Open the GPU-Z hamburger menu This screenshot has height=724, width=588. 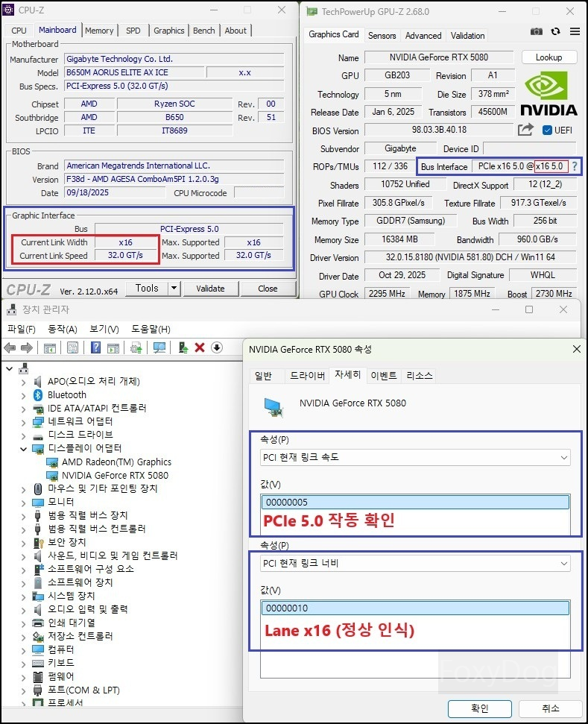click(x=575, y=31)
